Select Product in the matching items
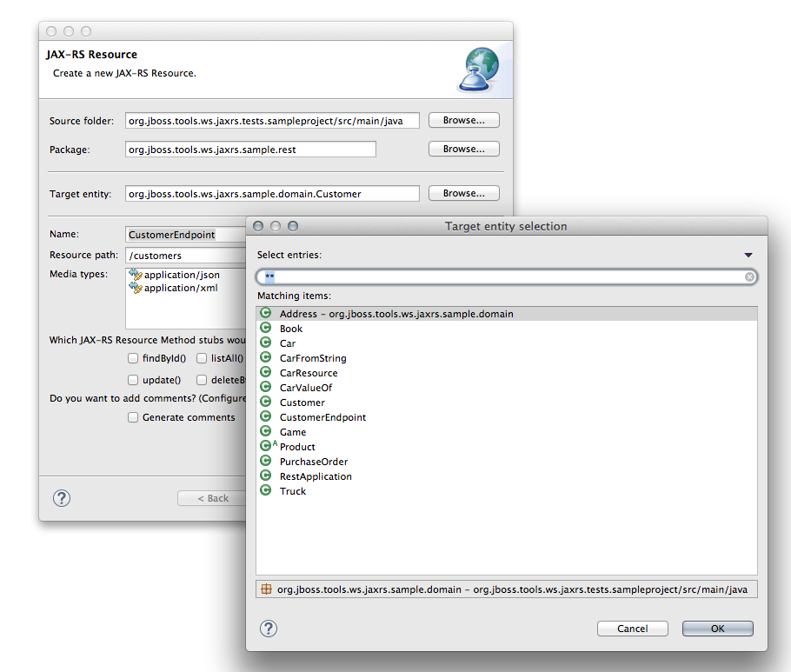The height and width of the screenshot is (672, 791). pyautogui.click(x=507, y=447)
